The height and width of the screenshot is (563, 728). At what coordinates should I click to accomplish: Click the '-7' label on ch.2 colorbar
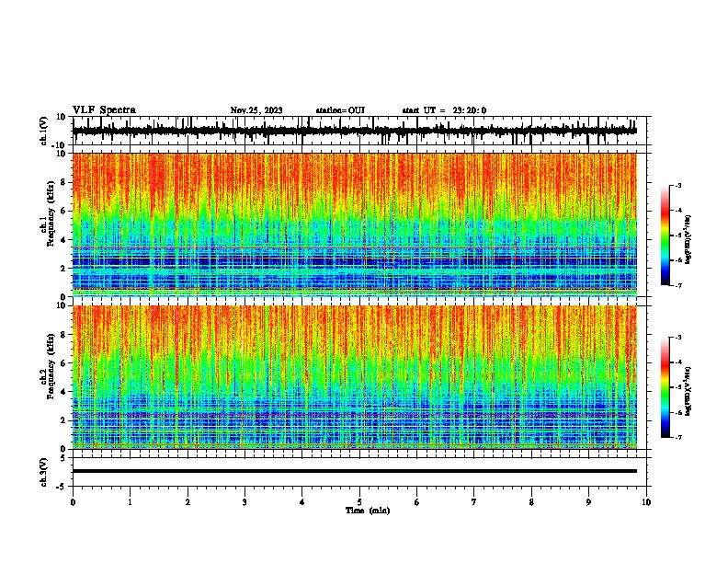point(677,438)
